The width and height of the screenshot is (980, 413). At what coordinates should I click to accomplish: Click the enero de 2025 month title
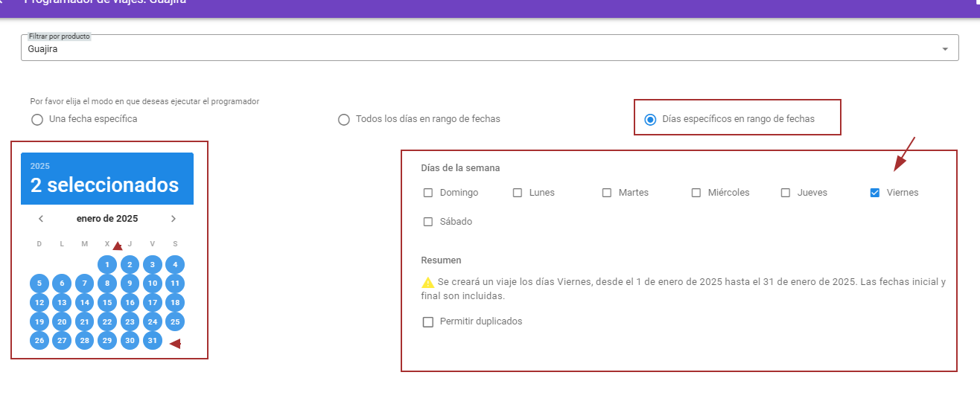[x=107, y=219]
